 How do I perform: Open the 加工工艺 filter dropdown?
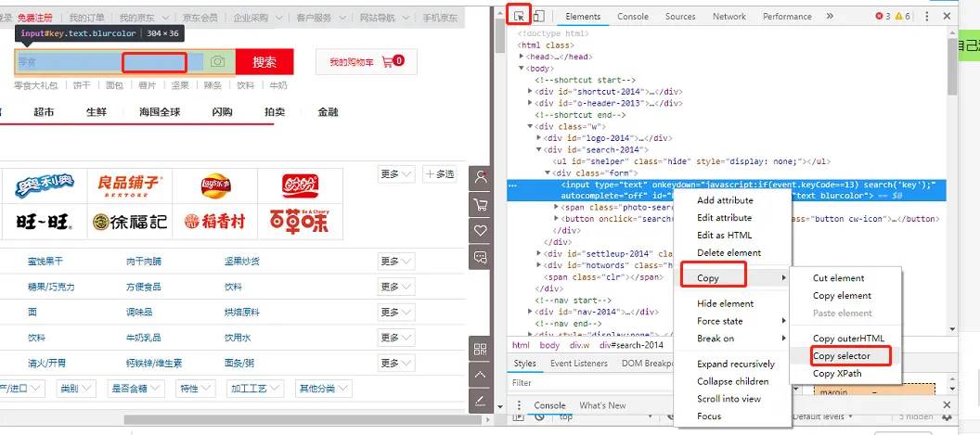(x=254, y=389)
